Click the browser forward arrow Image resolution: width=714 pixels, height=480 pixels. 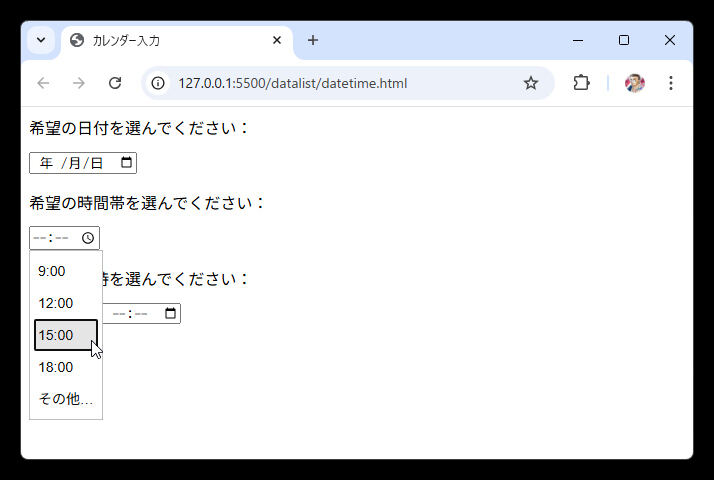click(79, 83)
